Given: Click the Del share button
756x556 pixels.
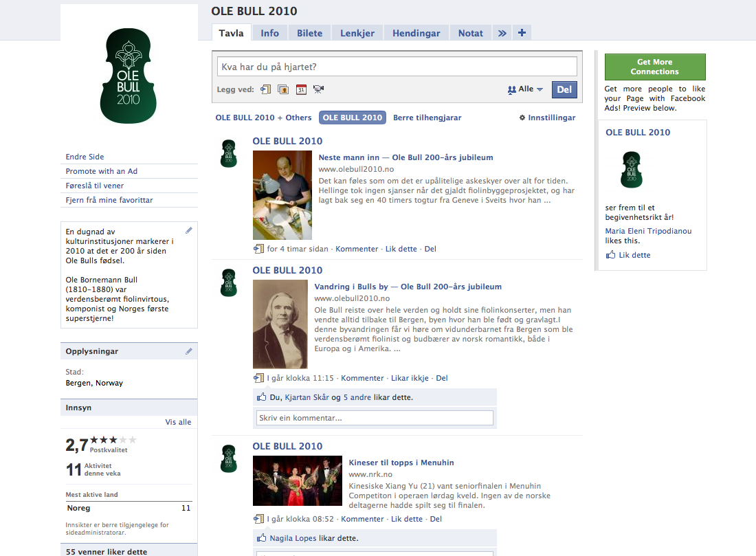Looking at the screenshot, I should tap(564, 89).
